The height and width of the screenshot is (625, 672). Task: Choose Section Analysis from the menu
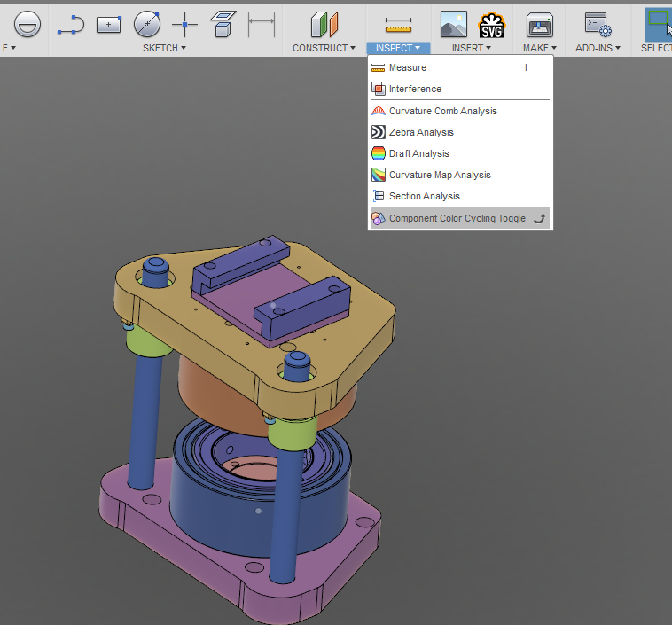tap(460, 196)
